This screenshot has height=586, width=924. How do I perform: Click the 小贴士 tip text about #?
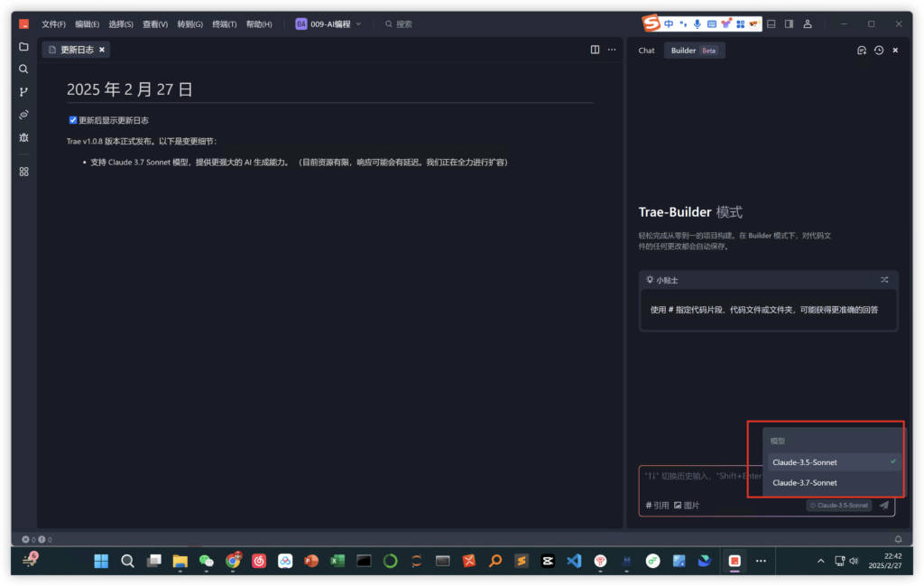(763, 310)
